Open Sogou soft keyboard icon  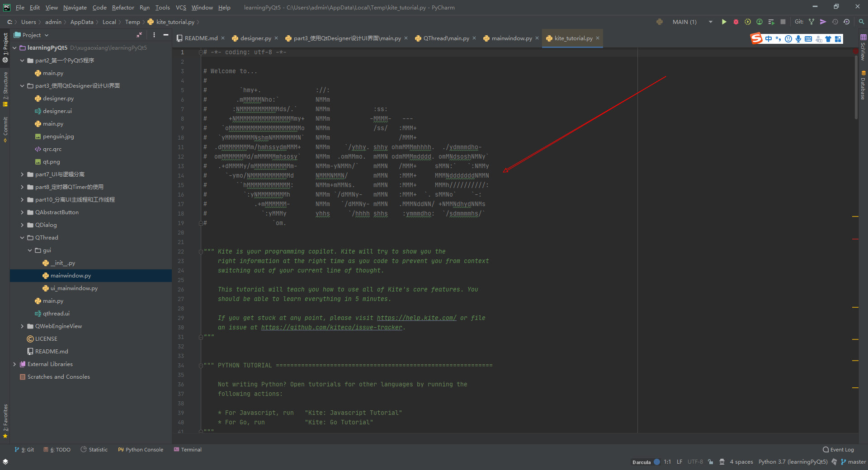(x=808, y=39)
